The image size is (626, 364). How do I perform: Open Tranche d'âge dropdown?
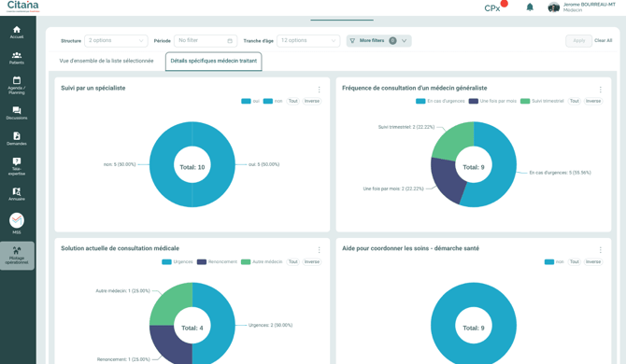[x=308, y=41]
